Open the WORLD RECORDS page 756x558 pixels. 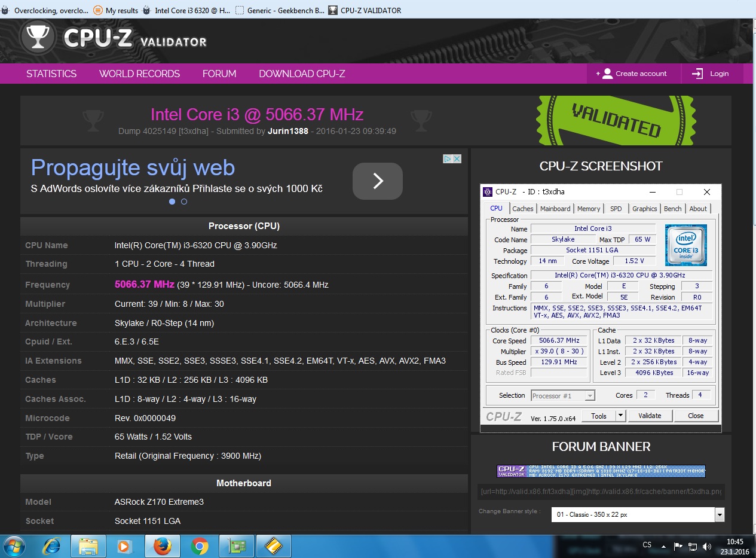pyautogui.click(x=139, y=74)
